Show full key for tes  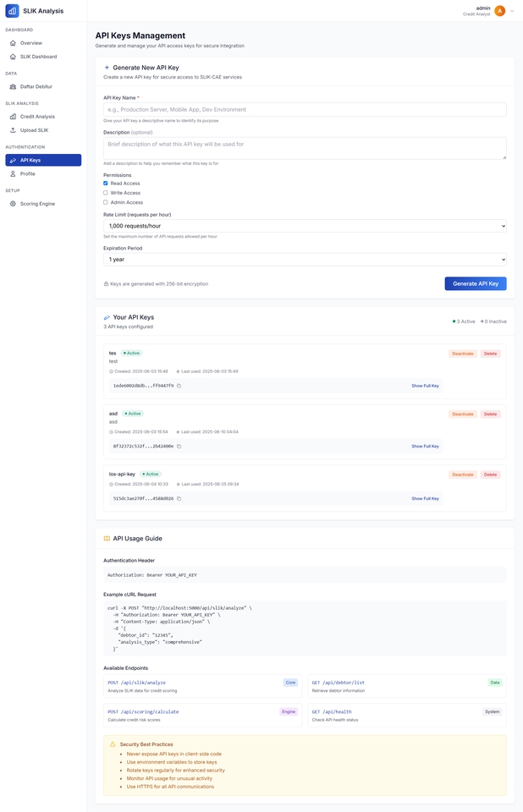425,386
